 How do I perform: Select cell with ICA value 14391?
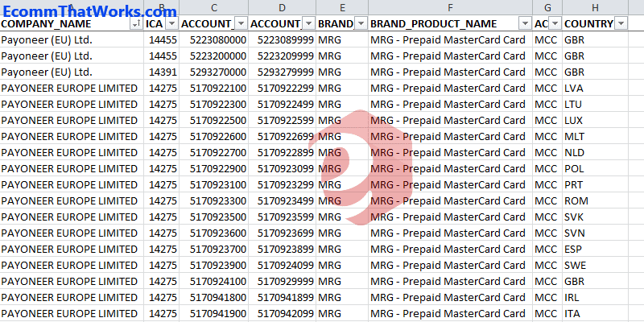click(x=162, y=72)
